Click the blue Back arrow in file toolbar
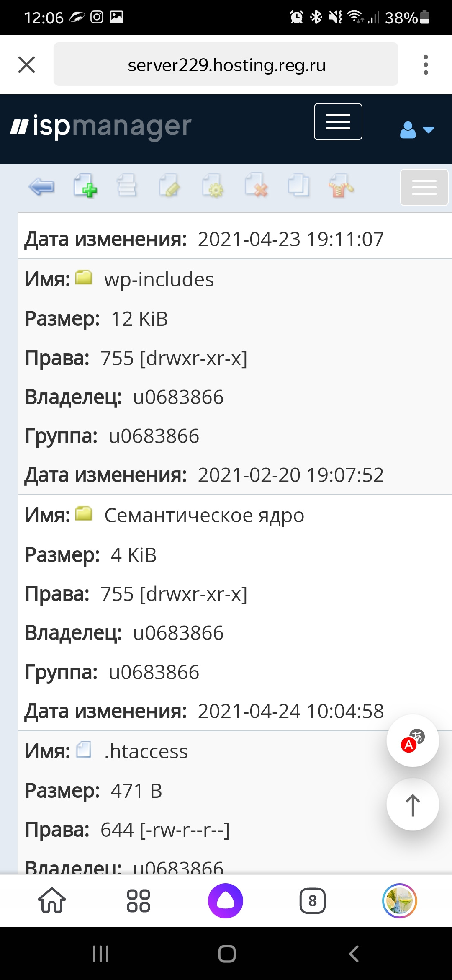 41,187
